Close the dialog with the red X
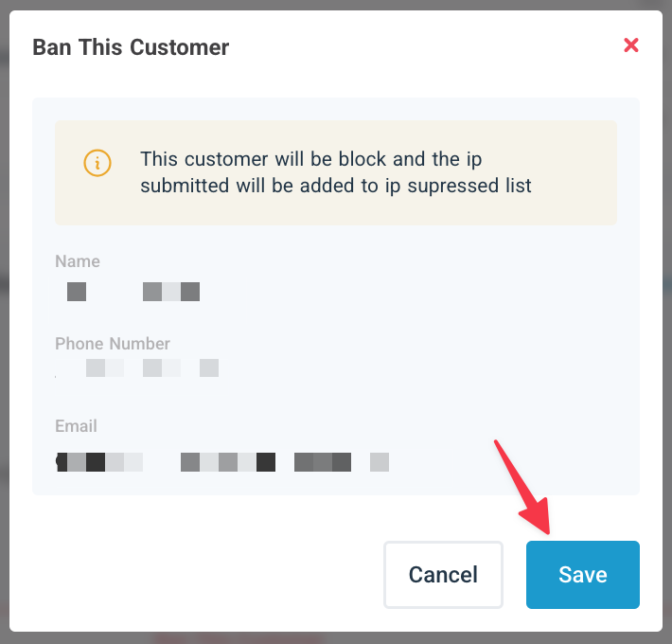672x644 pixels. point(631,45)
